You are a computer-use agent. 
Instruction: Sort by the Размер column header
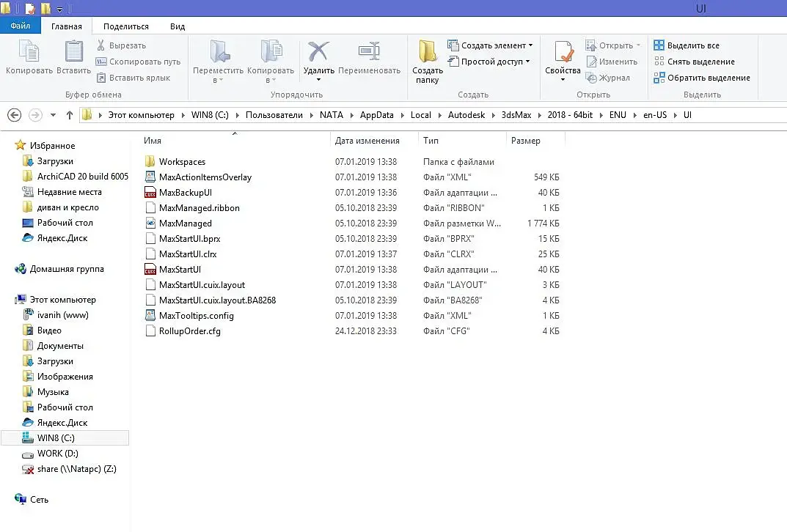[x=525, y=141]
